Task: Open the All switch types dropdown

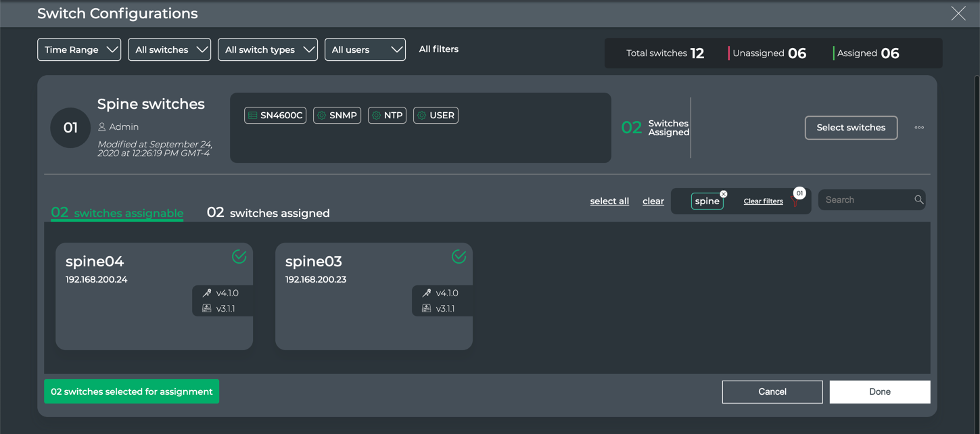Action: point(268,49)
